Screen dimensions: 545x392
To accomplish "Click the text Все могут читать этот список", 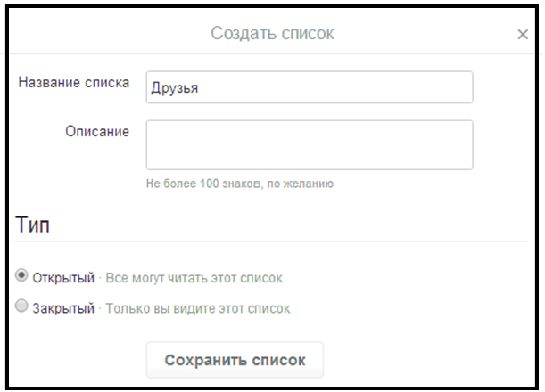I will tap(194, 278).
